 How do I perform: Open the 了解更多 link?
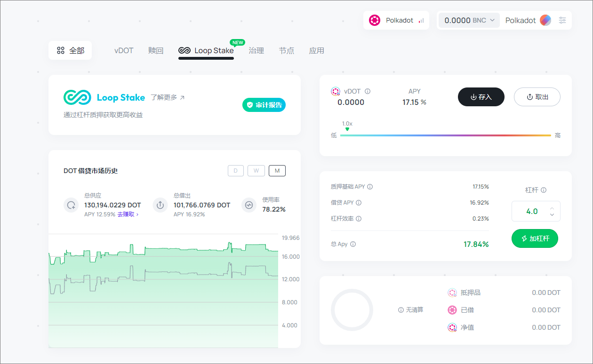168,97
